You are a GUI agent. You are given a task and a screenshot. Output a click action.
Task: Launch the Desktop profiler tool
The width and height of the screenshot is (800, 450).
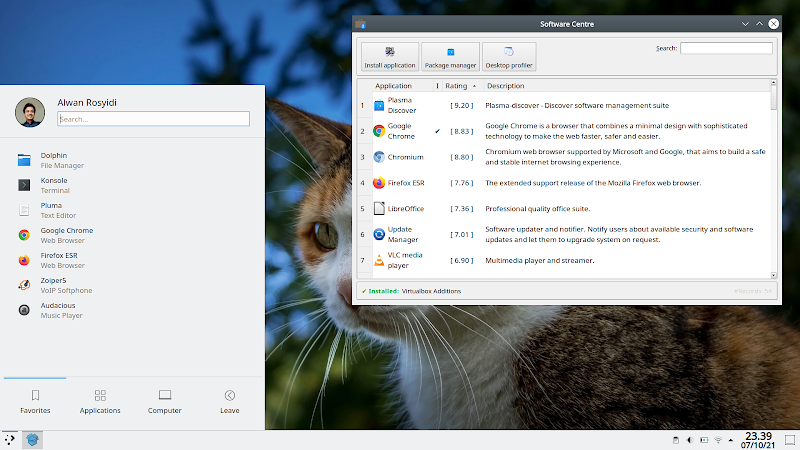point(509,57)
